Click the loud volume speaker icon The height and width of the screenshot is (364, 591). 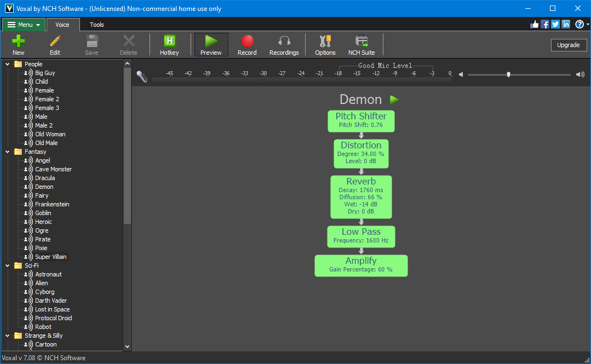pos(580,74)
